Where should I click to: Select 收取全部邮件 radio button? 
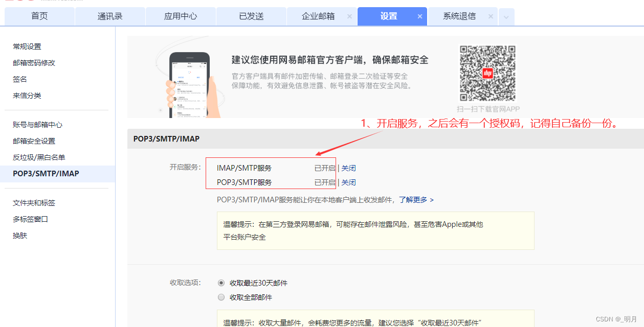coord(221,297)
